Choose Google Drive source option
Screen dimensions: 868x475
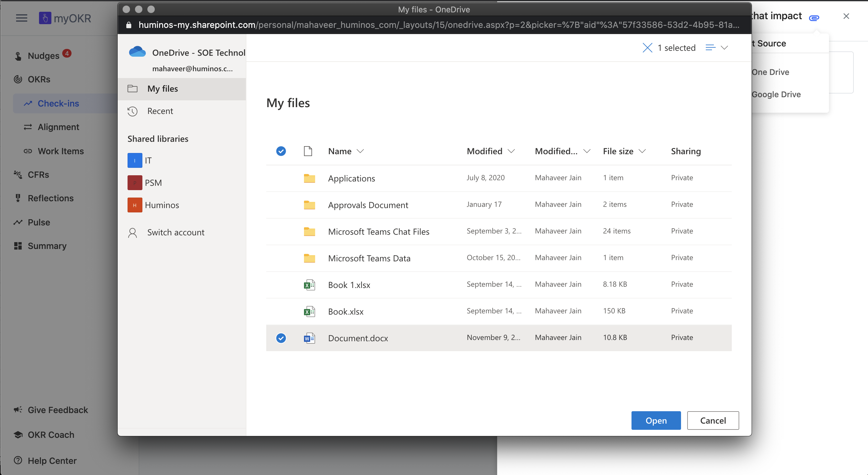(776, 94)
